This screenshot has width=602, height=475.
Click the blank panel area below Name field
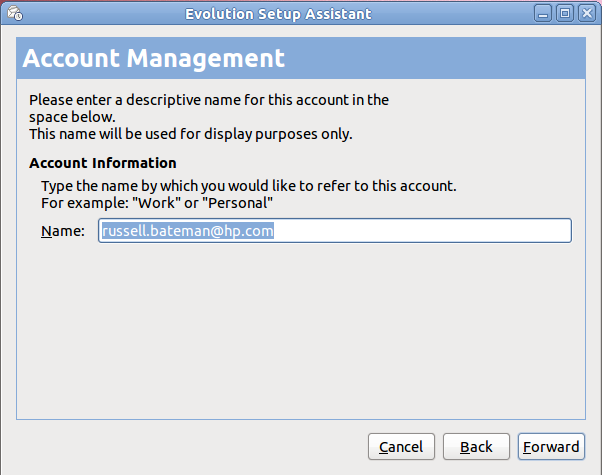click(301, 330)
